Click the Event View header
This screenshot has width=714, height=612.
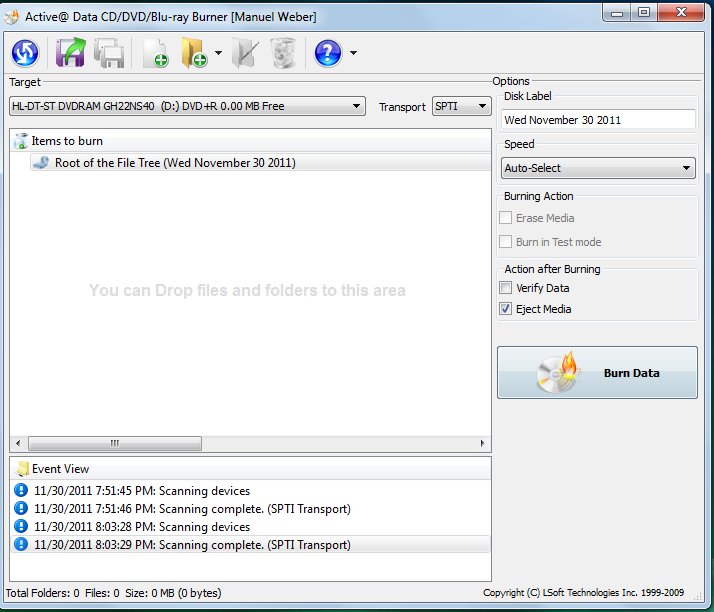click(x=250, y=469)
